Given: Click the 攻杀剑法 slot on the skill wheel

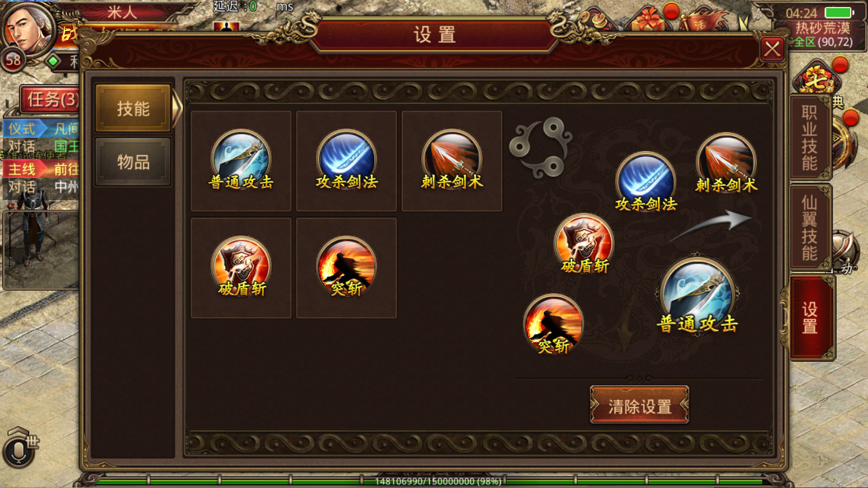Looking at the screenshot, I should [x=646, y=182].
